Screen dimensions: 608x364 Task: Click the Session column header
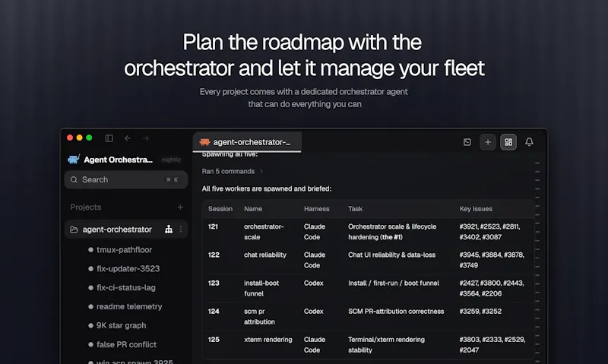point(220,209)
